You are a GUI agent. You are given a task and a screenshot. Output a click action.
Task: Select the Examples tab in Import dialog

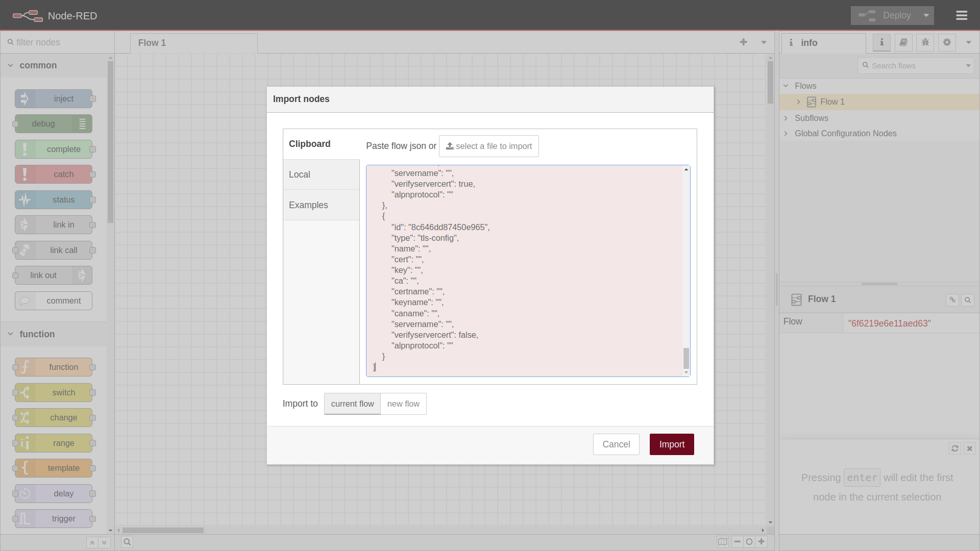pyautogui.click(x=321, y=205)
